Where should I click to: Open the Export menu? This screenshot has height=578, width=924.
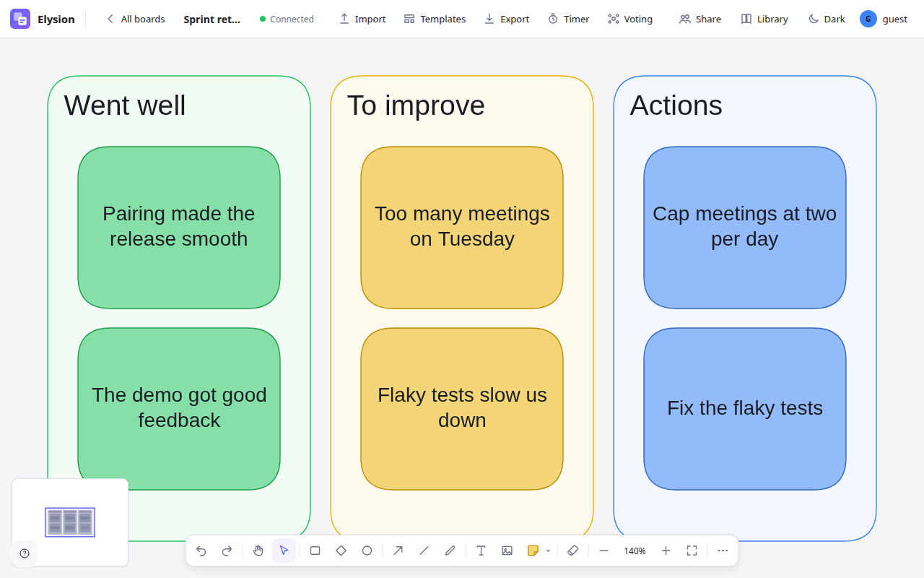coord(507,19)
